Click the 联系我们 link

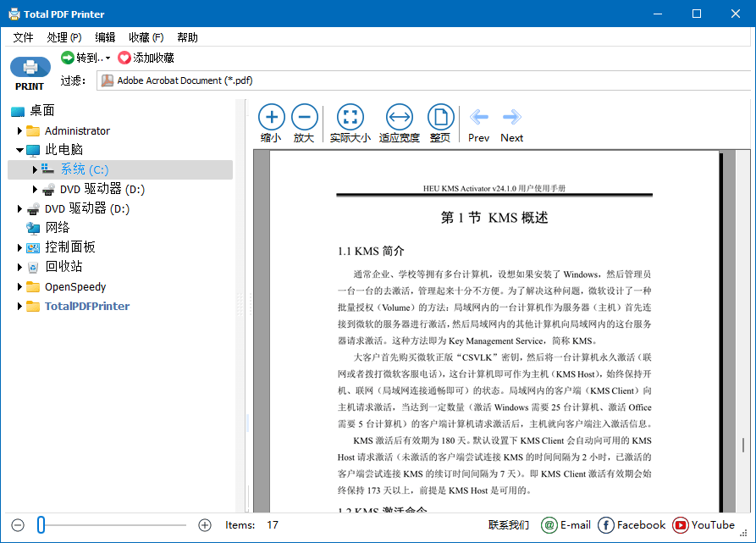(508, 524)
